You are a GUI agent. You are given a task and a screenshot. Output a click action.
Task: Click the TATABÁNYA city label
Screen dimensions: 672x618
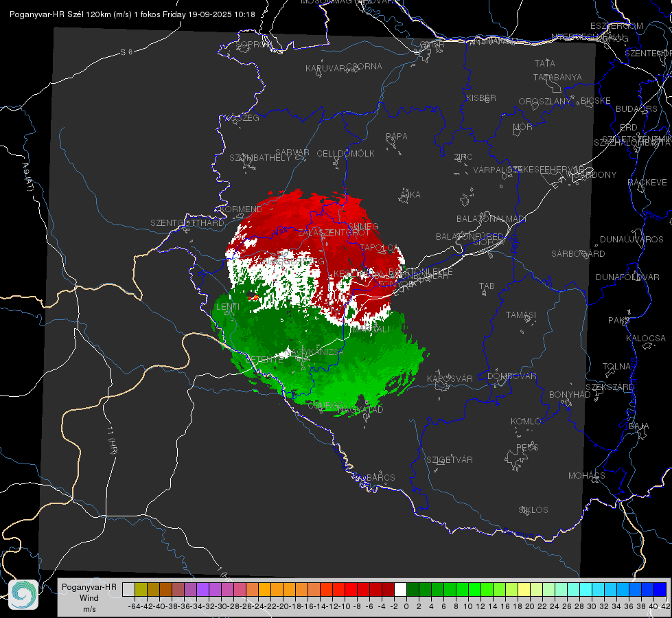coord(557,77)
